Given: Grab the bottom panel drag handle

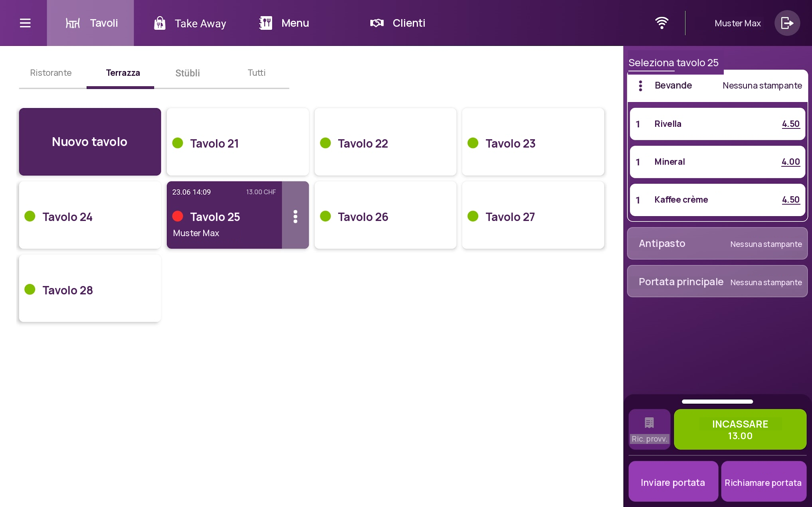Looking at the screenshot, I should pyautogui.click(x=717, y=402).
